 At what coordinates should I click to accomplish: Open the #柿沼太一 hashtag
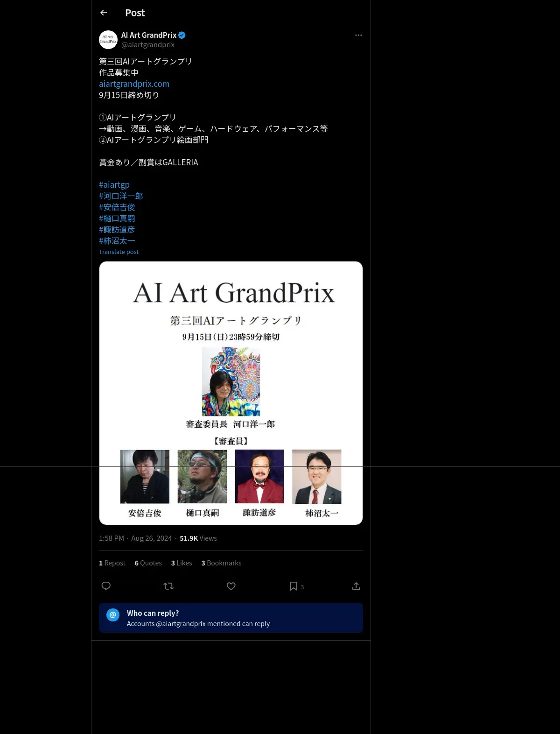tap(117, 241)
